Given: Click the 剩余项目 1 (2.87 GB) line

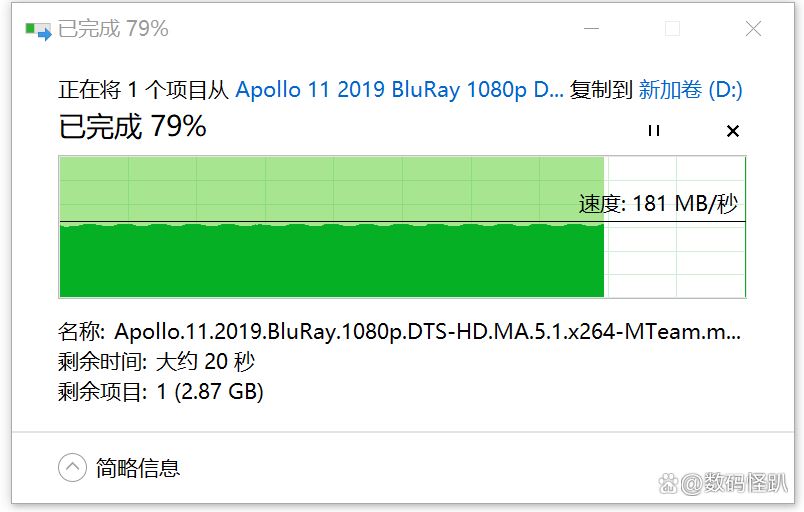Looking at the screenshot, I should (x=161, y=391).
